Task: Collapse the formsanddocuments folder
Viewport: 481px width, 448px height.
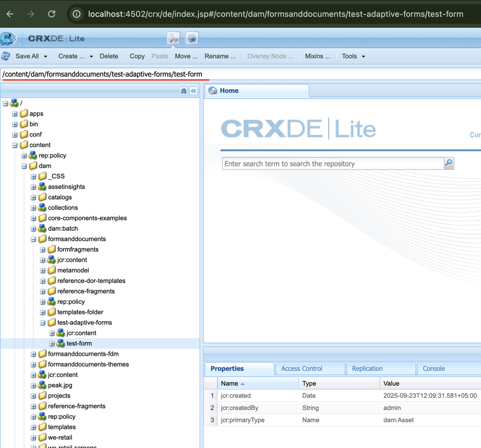Action: click(33, 239)
